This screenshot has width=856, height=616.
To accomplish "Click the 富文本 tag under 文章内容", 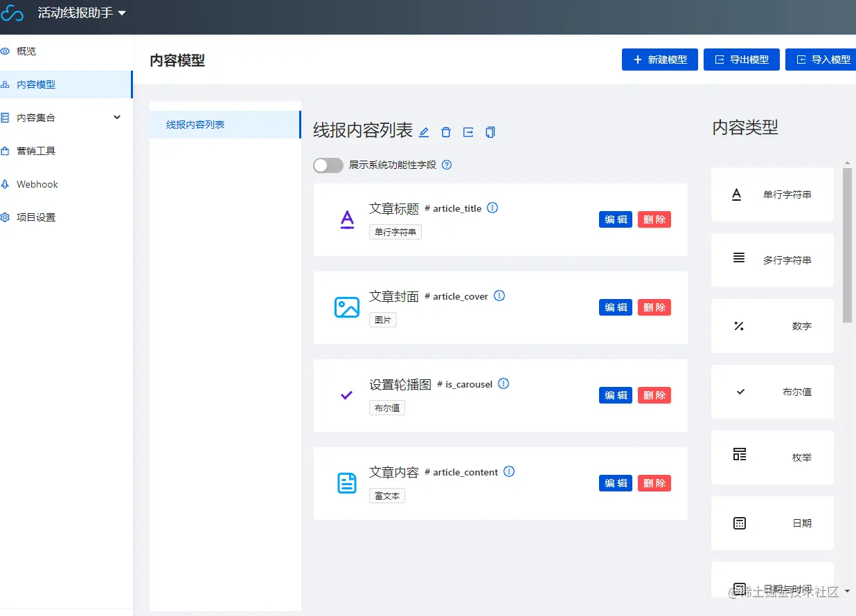I will point(387,496).
